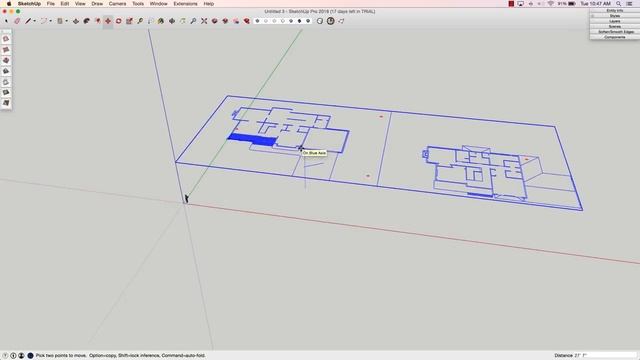Open macOS Notification Center
Screen dimensions: 640x360
tap(630, 4)
